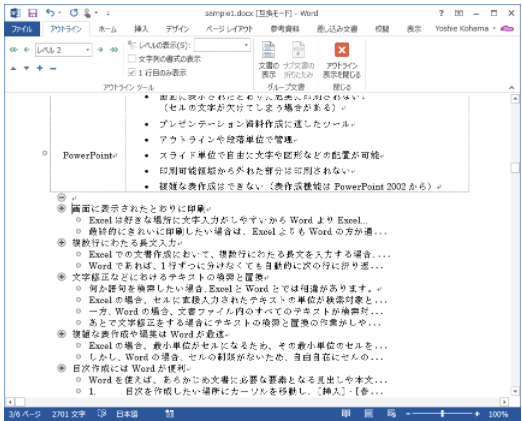
Task: Click the PowerPoint table cell text
Action: tap(88, 155)
